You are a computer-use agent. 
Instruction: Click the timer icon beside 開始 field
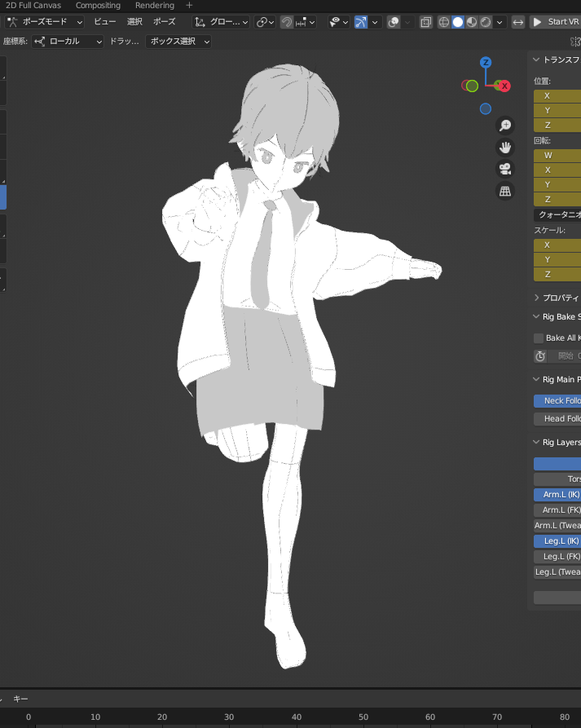coord(540,356)
